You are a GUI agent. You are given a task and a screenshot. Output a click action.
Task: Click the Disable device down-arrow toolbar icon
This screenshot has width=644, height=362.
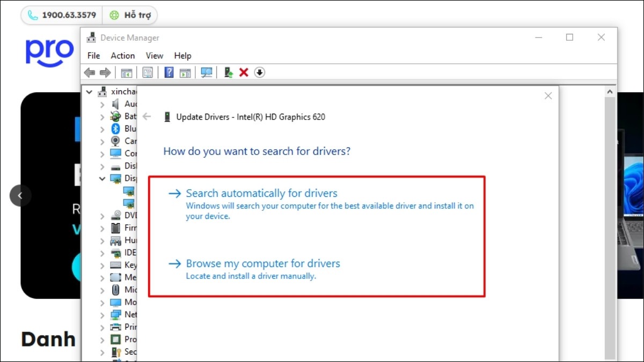(260, 72)
